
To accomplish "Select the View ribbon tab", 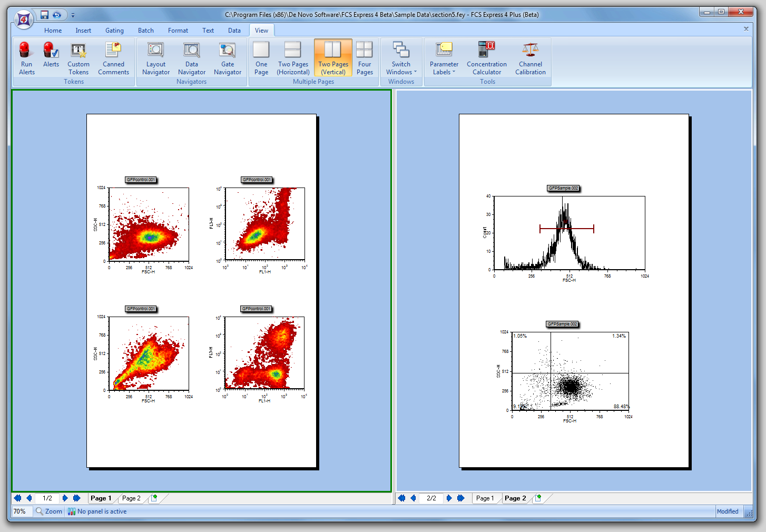I will tap(261, 31).
